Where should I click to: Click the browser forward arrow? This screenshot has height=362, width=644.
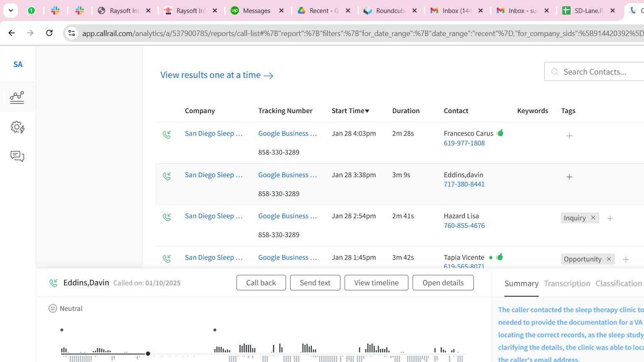pos(30,33)
